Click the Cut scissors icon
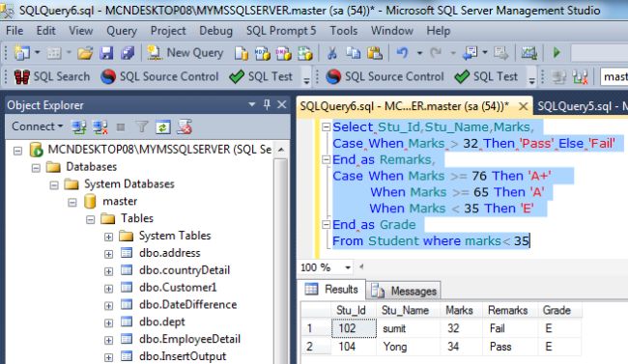 (332, 53)
